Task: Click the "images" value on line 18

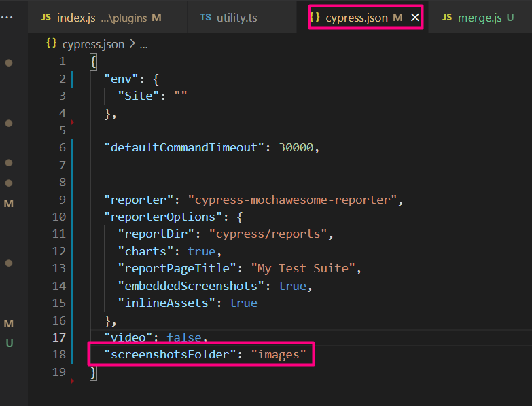Action: tap(279, 354)
